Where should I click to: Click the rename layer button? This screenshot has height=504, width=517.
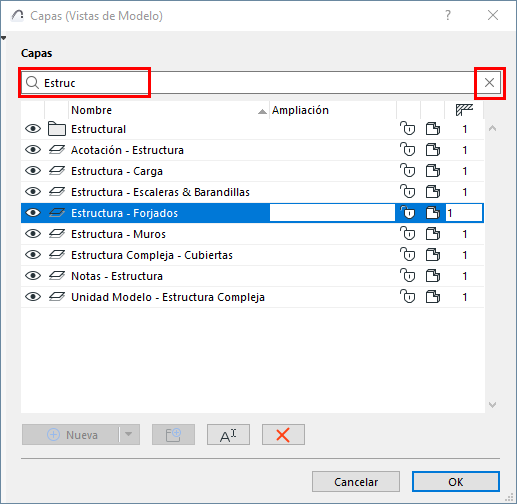(228, 435)
